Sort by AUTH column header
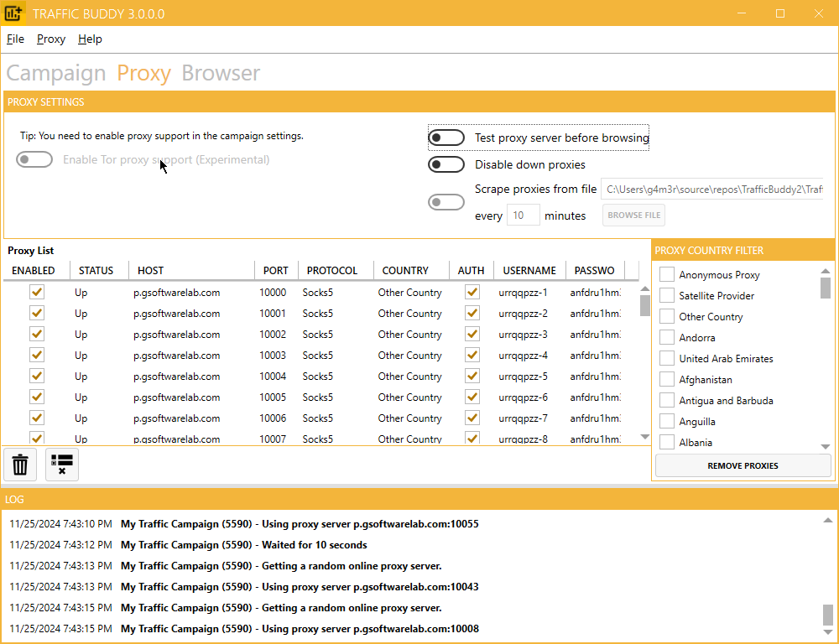 coord(472,271)
